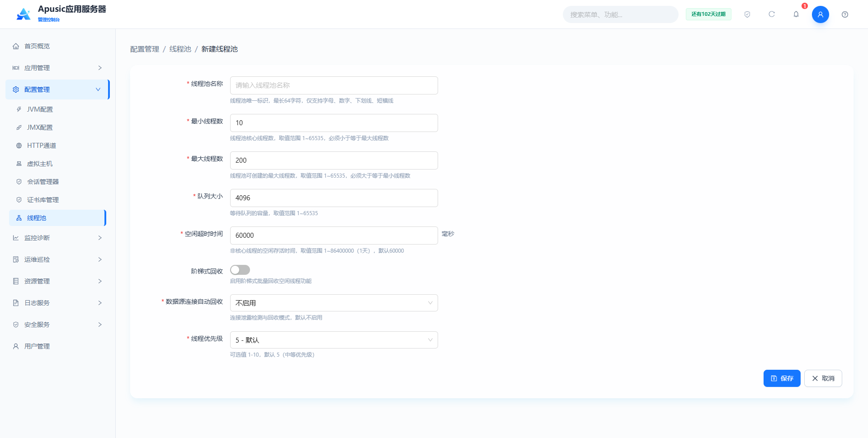Open the 虚拟主机 page
Image resolution: width=868 pixels, height=438 pixels.
pyautogui.click(x=57, y=164)
